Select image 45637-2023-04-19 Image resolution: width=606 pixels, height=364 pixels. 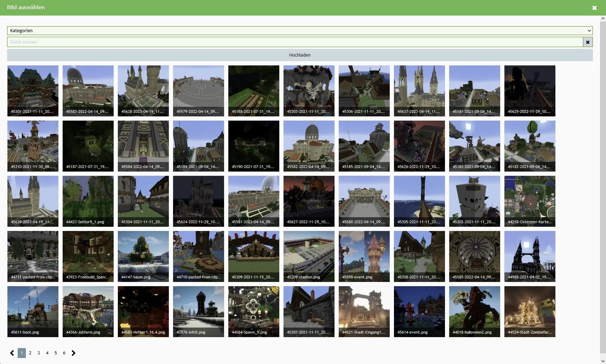point(419,91)
